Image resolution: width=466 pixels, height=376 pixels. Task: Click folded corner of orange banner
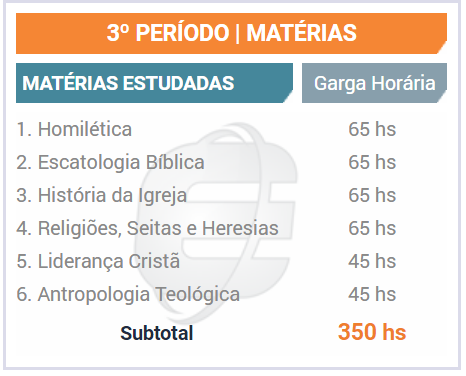click(442, 48)
